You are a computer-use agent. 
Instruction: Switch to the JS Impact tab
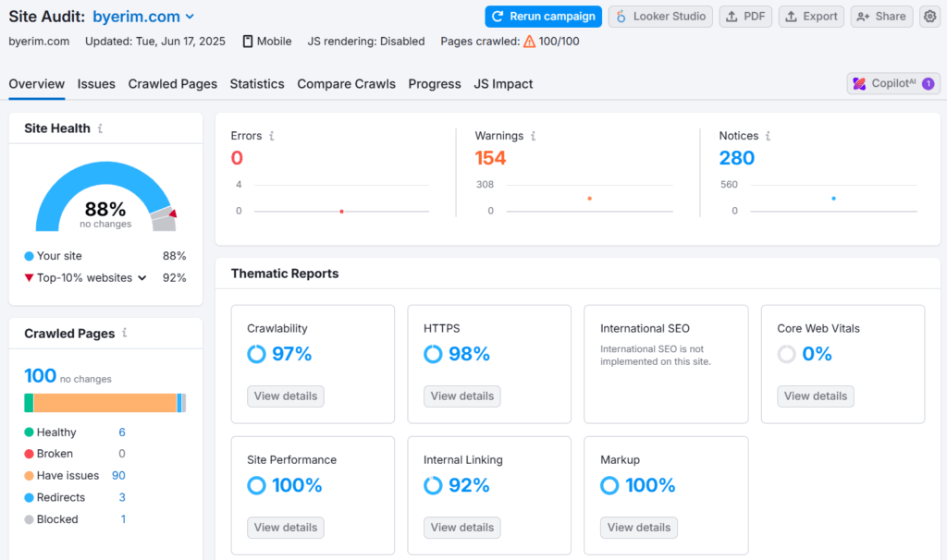pyautogui.click(x=503, y=84)
